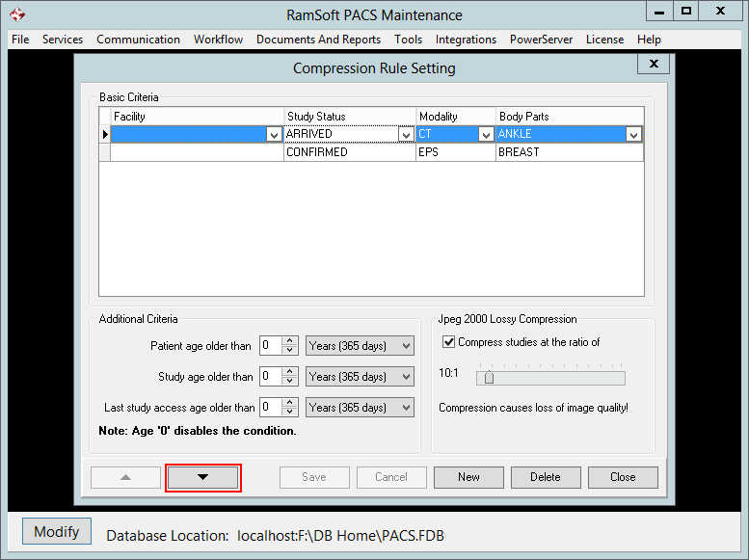Expand the Study Status ARRIVED dropdown
The width and height of the screenshot is (749, 560).
click(406, 135)
